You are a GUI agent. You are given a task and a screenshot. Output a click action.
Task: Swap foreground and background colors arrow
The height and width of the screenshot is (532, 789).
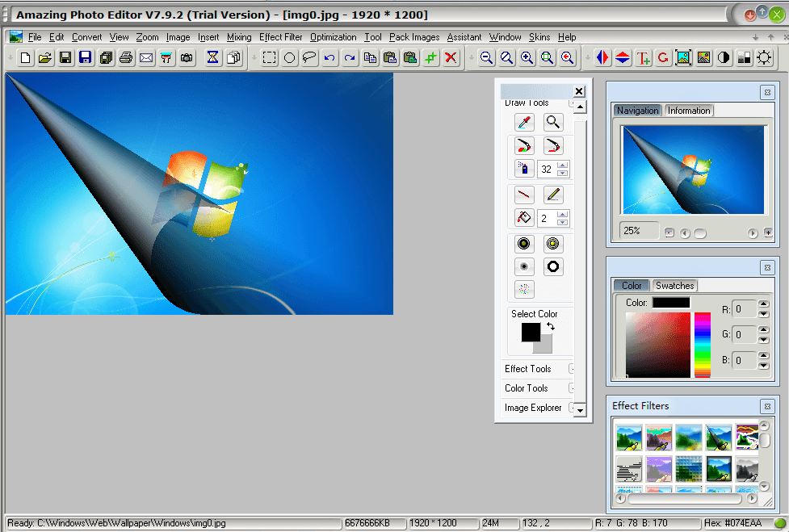click(551, 326)
